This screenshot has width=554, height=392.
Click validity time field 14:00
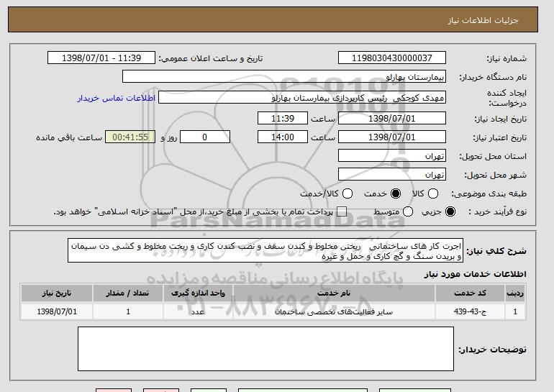pyautogui.click(x=283, y=137)
